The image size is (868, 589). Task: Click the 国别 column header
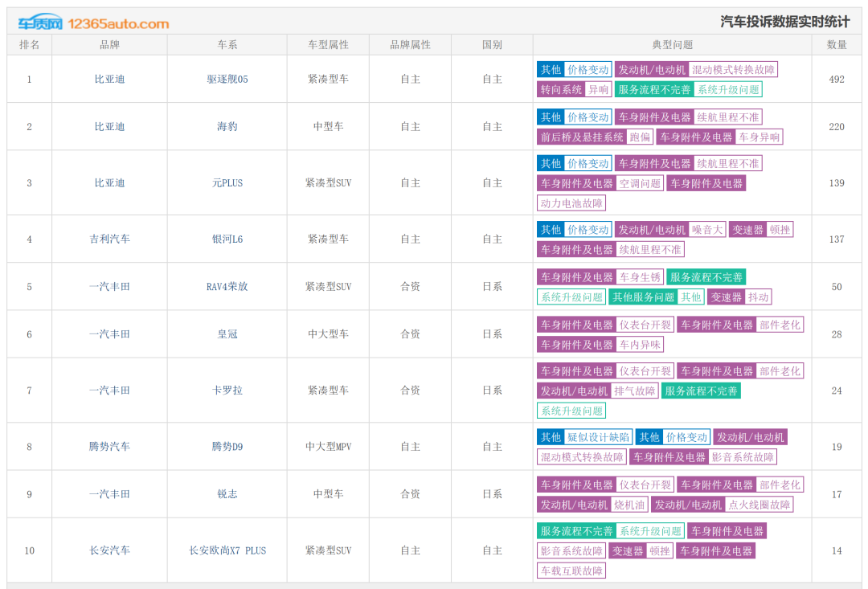coord(492,45)
